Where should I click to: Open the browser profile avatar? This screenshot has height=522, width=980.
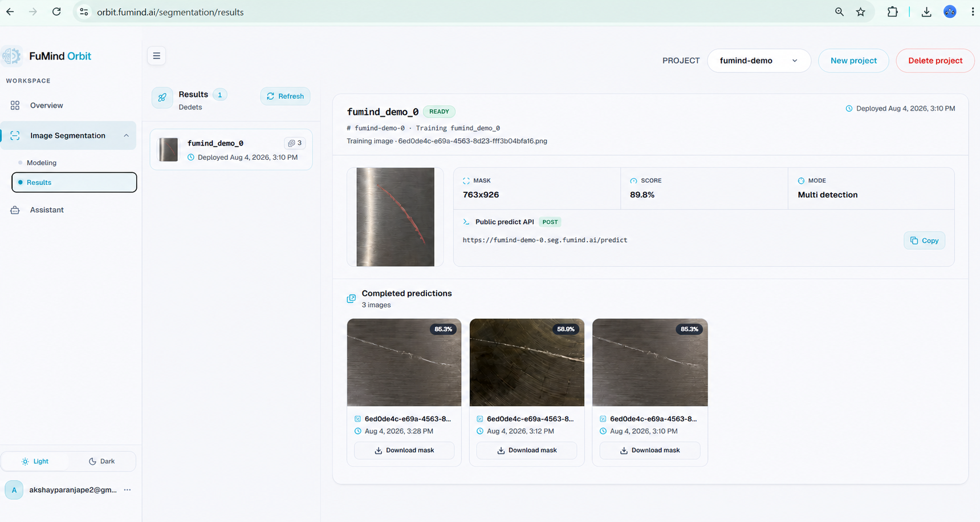point(950,11)
